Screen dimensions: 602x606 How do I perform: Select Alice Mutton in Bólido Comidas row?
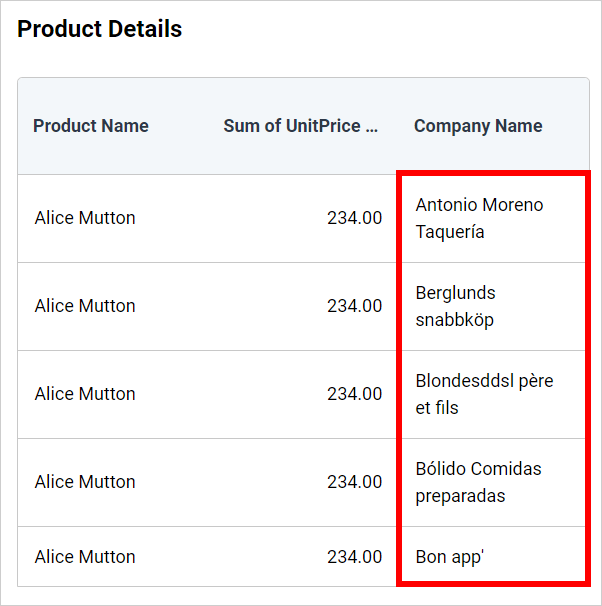click(x=85, y=482)
